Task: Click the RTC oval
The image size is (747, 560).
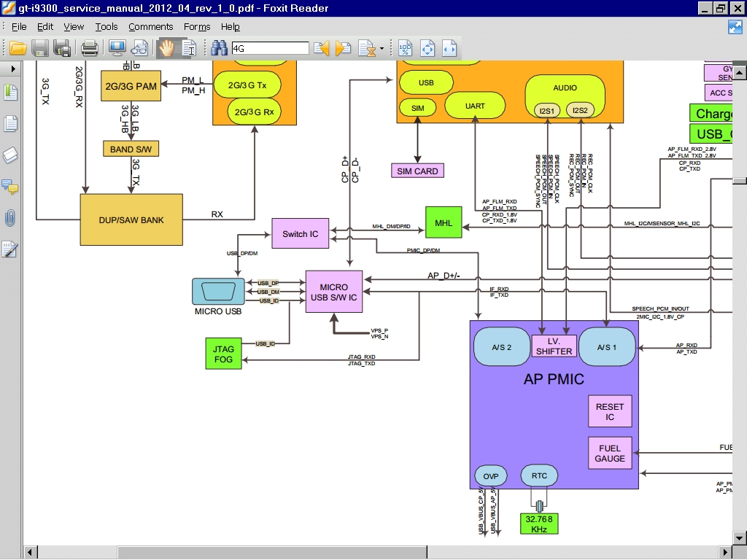Action: [x=539, y=475]
